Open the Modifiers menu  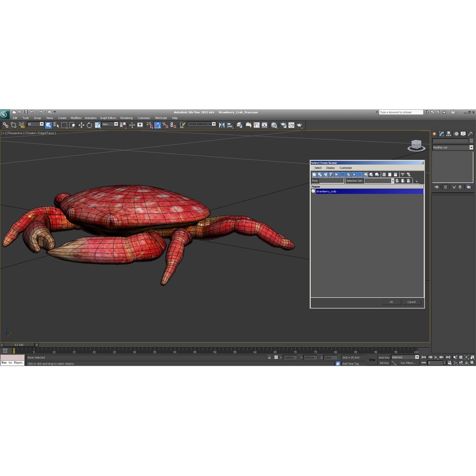[x=76, y=118]
